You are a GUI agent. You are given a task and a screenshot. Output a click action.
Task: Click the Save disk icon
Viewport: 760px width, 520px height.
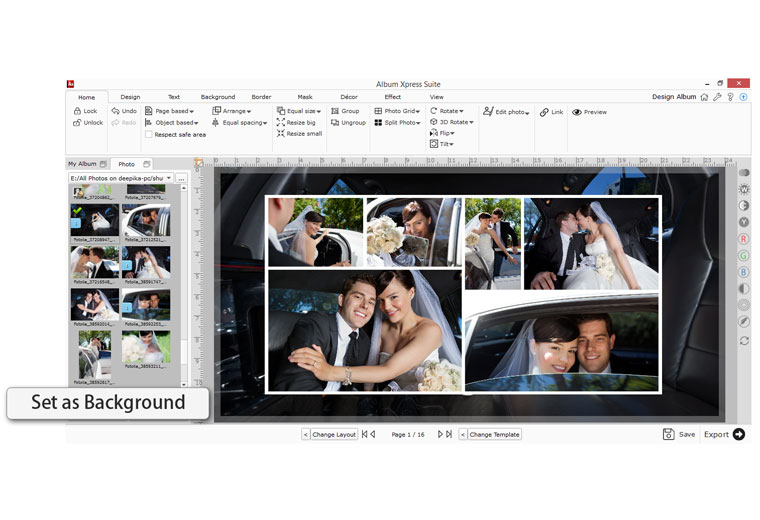pos(668,434)
